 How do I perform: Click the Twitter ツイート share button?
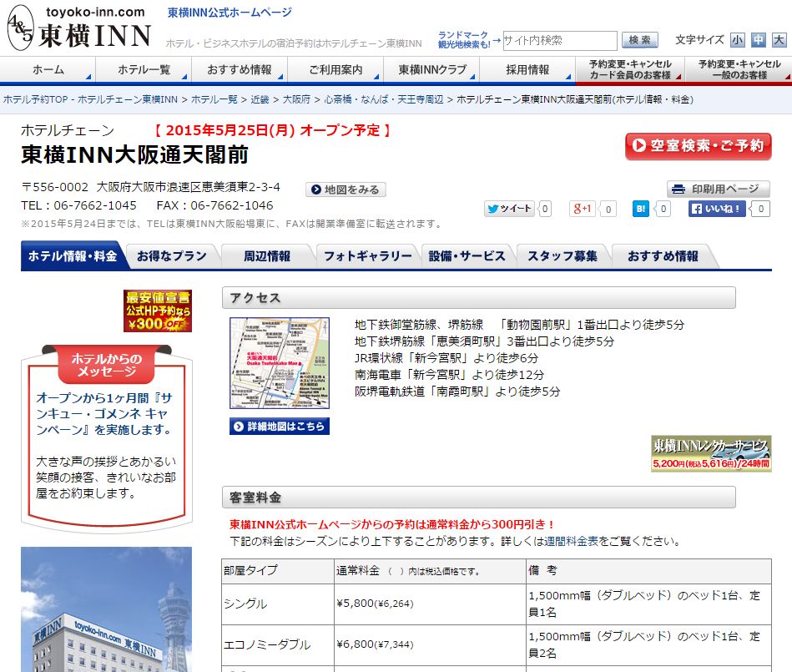click(509, 209)
